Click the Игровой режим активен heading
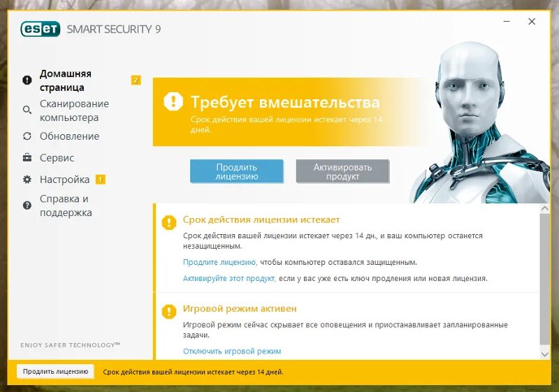Screen dimensions: 559x392 pos(240,309)
